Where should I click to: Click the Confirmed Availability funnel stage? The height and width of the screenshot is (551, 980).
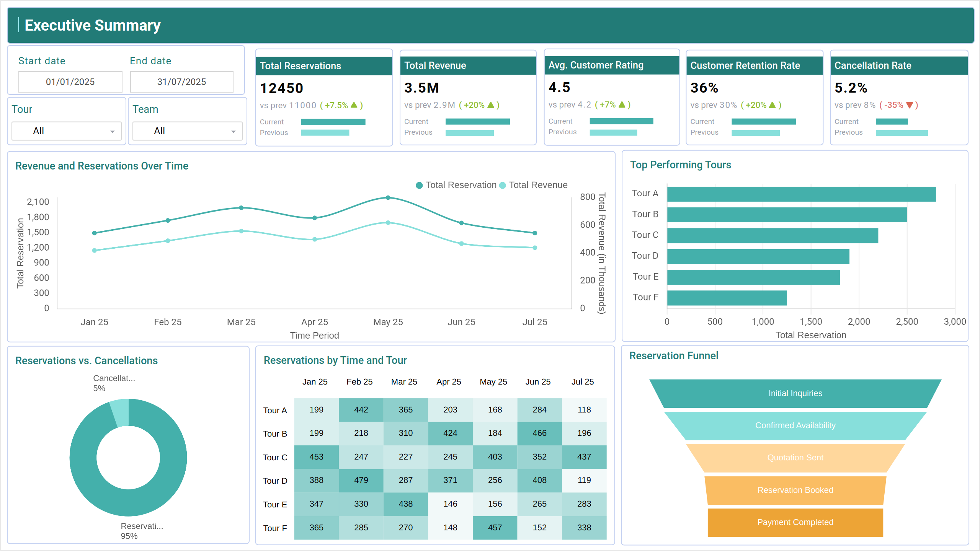pyautogui.click(x=795, y=425)
